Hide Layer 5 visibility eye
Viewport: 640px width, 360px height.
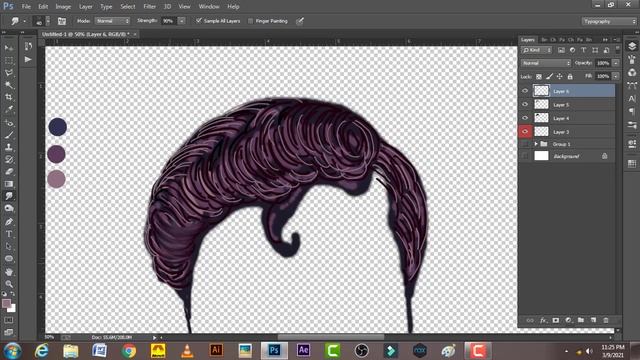click(525, 104)
